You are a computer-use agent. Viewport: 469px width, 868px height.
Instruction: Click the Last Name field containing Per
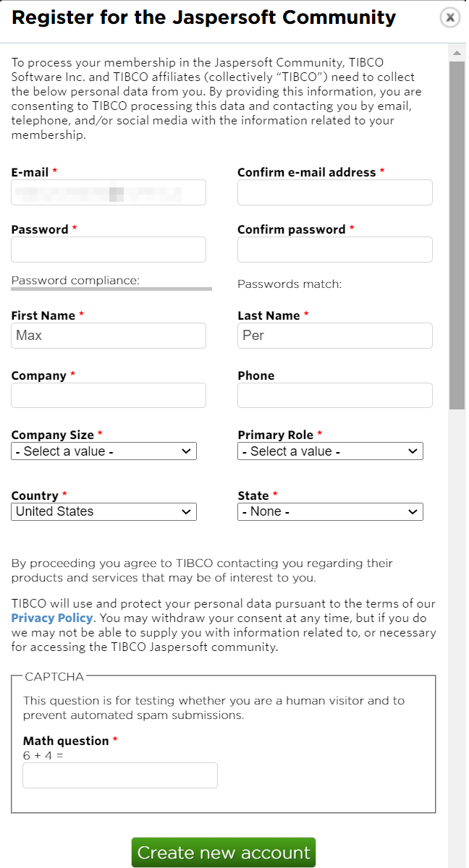(335, 336)
